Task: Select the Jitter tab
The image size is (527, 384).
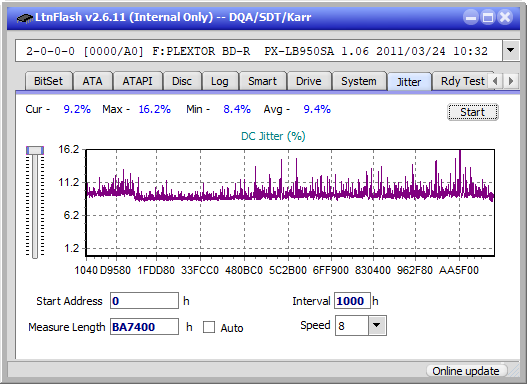Action: pos(409,82)
